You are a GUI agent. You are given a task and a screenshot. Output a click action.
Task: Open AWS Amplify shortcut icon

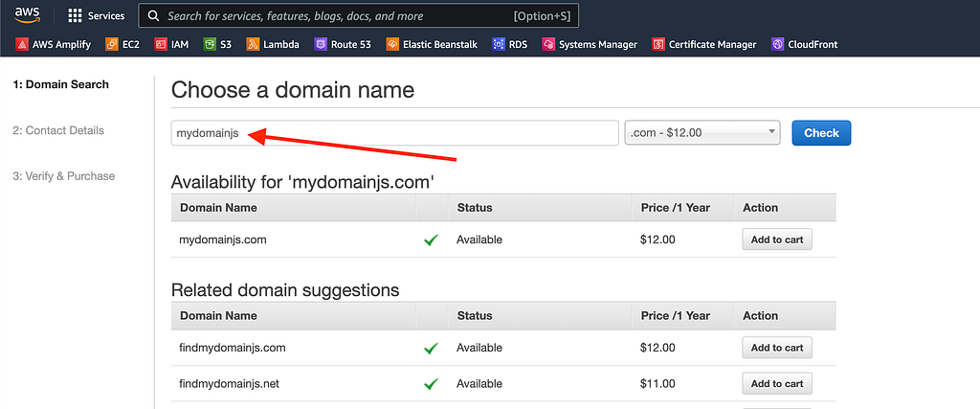click(23, 44)
